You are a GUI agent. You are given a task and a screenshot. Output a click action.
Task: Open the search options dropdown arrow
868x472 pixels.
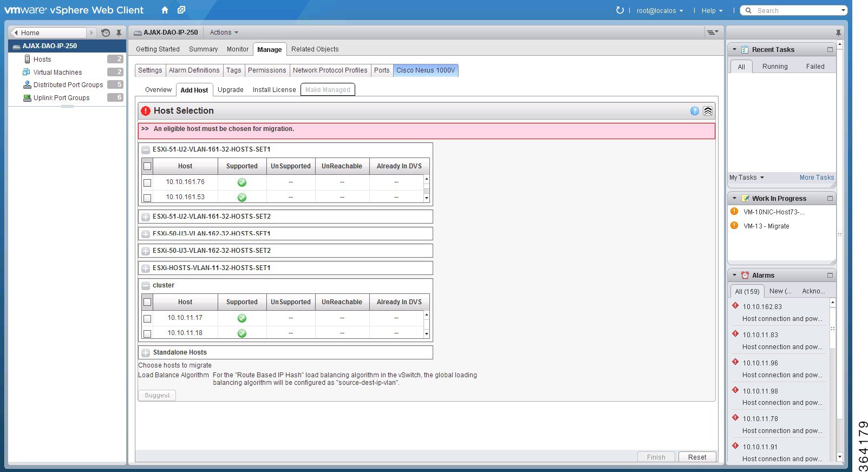pos(843,10)
